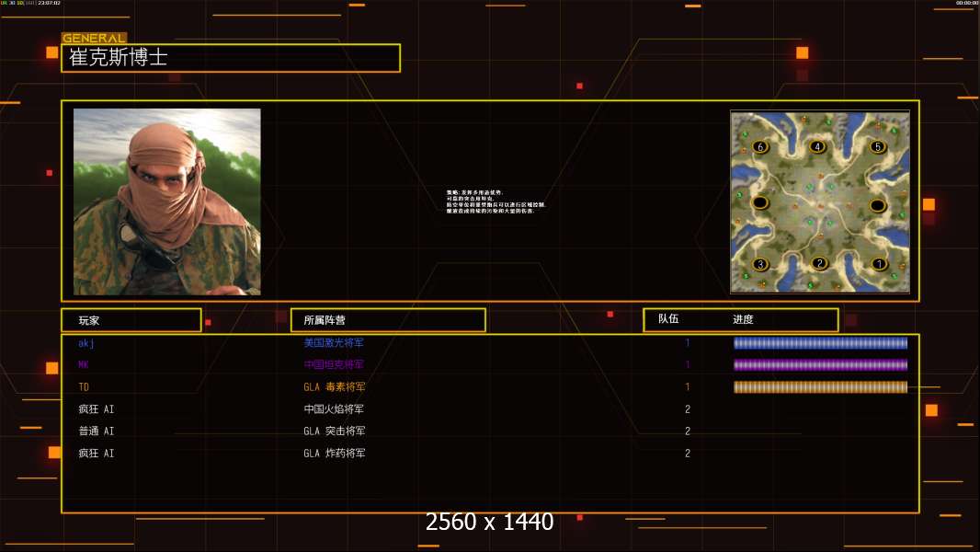
Task: Click start position 6 on the minimap
Action: (760, 147)
